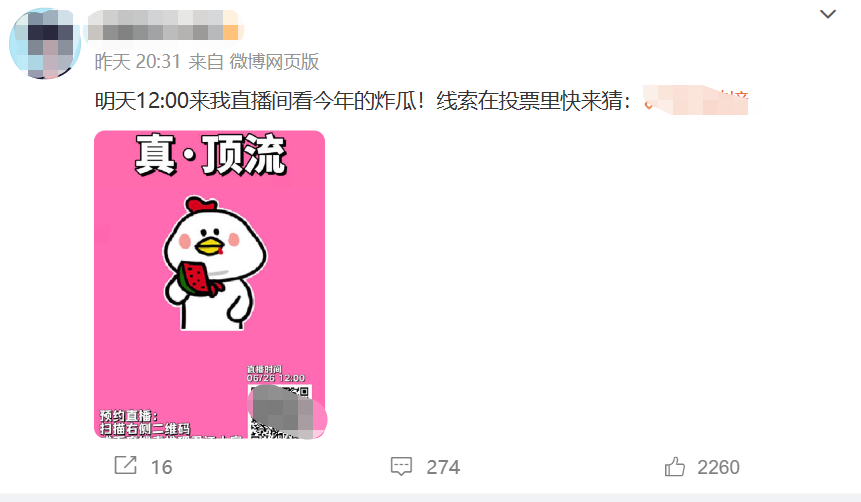Open the 274 comments count
Image resolution: width=861 pixels, height=502 pixels.
pyautogui.click(x=443, y=467)
